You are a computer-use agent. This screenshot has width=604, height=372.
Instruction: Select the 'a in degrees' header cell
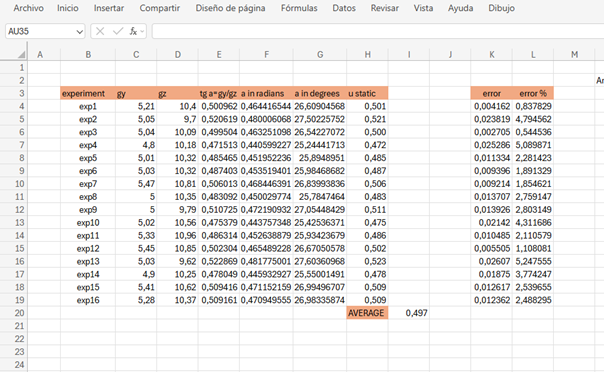point(320,94)
